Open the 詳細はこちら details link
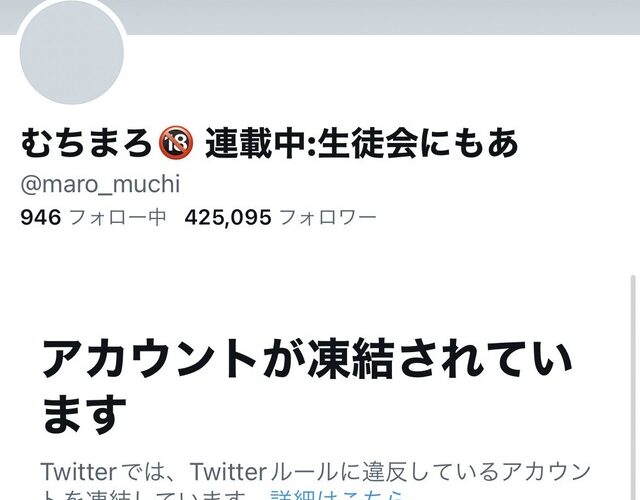 coord(336,495)
